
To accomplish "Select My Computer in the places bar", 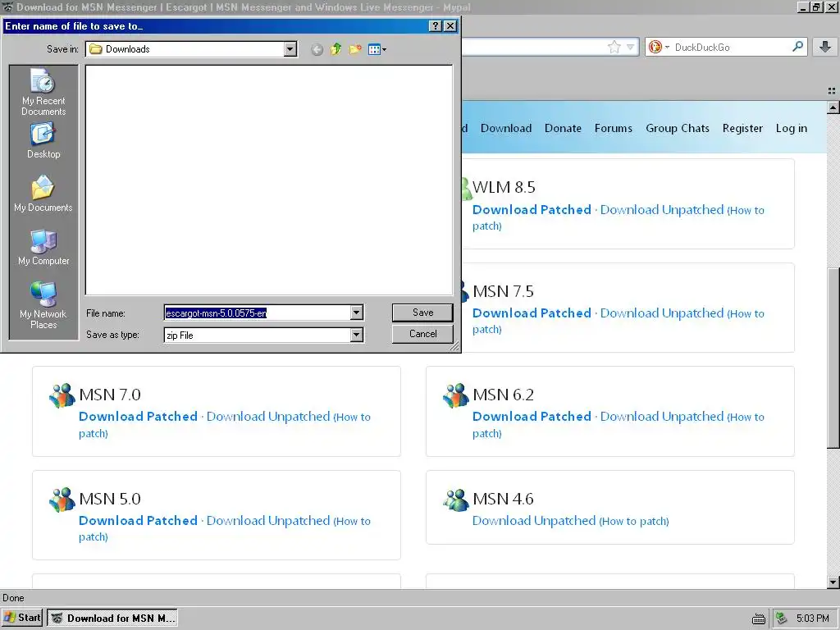I will (x=43, y=247).
